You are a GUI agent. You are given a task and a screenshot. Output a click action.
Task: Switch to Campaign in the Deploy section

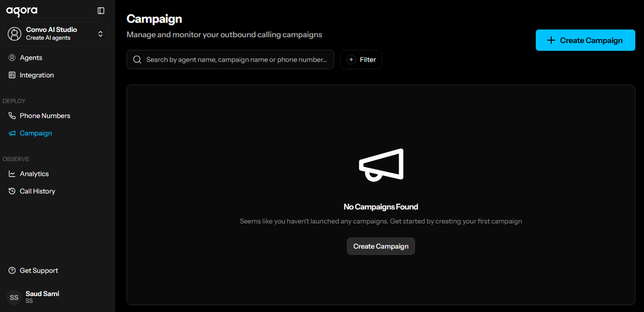pyautogui.click(x=35, y=133)
